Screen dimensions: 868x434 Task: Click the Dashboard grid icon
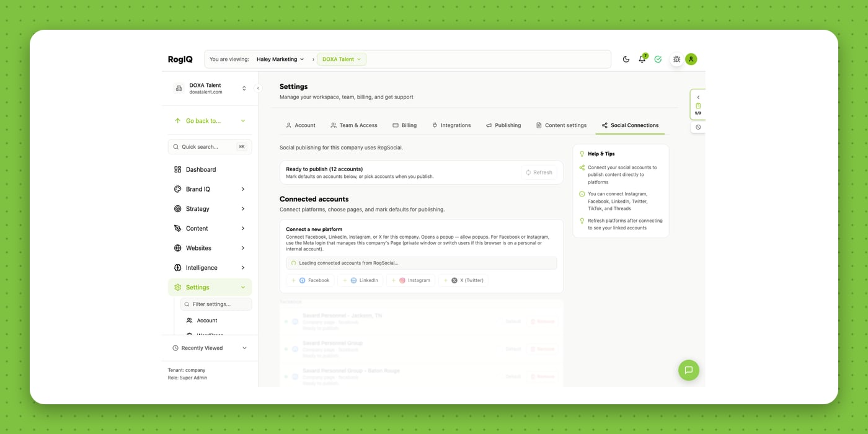[x=178, y=169]
